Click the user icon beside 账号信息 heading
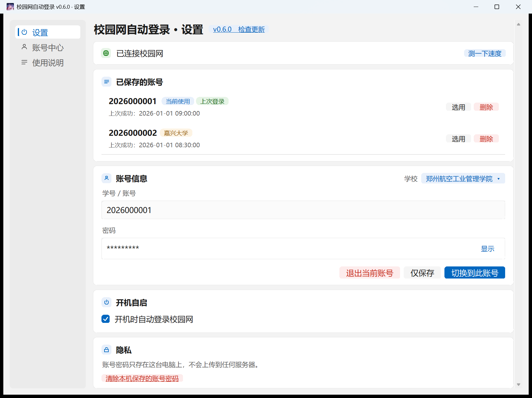532x398 pixels. pos(107,178)
